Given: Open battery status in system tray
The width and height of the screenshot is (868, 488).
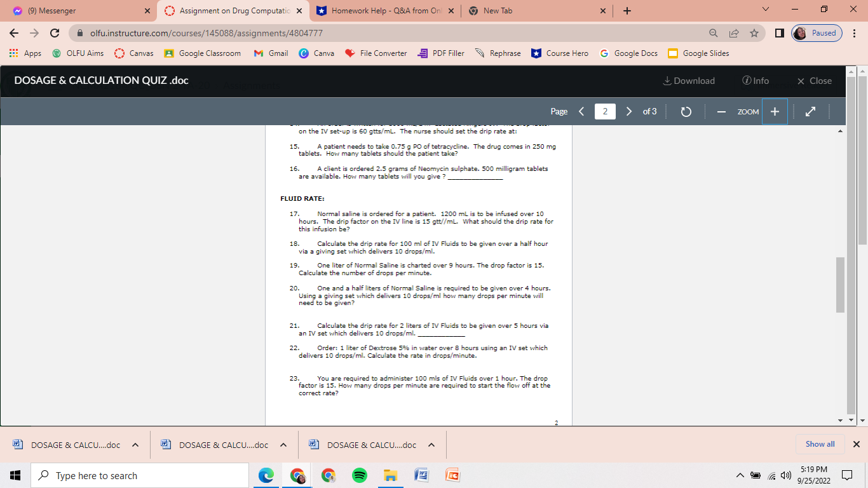Looking at the screenshot, I should click(x=756, y=475).
